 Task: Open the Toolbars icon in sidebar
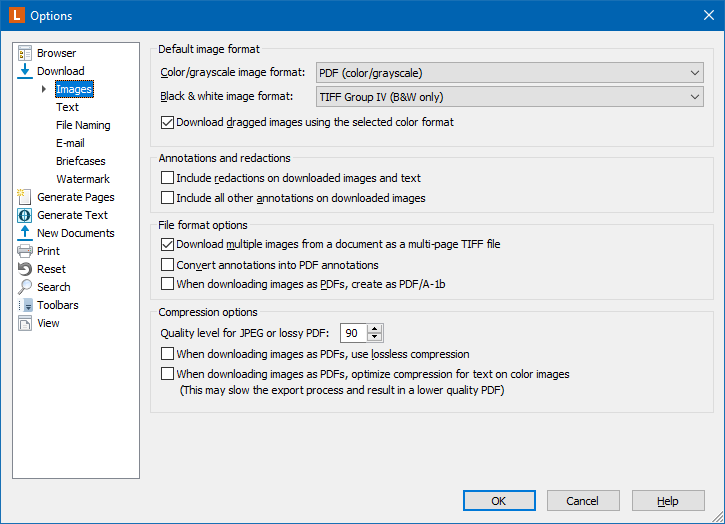tap(25, 305)
